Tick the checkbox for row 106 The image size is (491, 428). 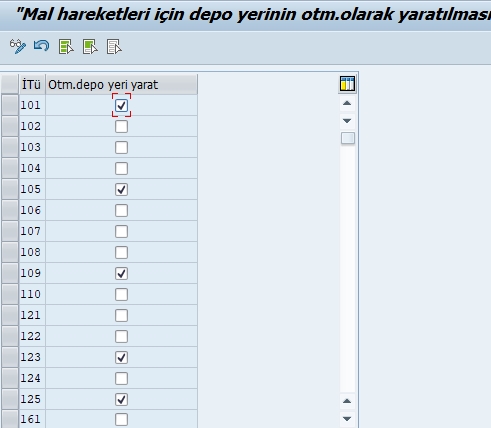coord(121,211)
